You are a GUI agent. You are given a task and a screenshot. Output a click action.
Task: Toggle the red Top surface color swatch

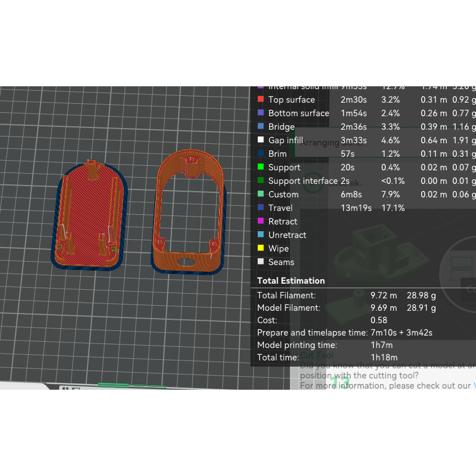pos(261,99)
